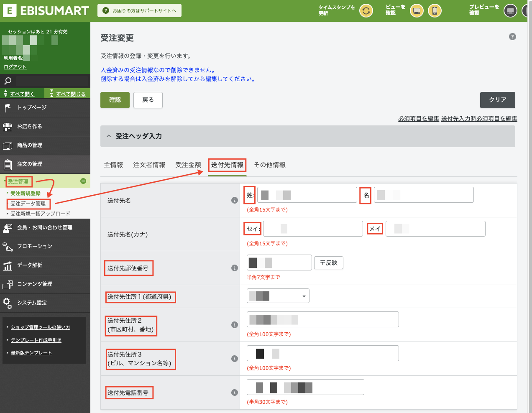Open desktop view confirmation icon

click(417, 11)
